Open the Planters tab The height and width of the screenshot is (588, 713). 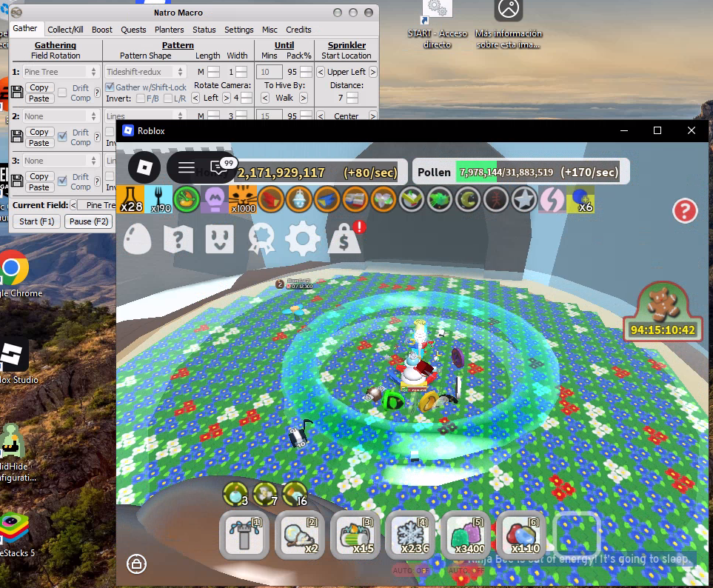(x=169, y=30)
